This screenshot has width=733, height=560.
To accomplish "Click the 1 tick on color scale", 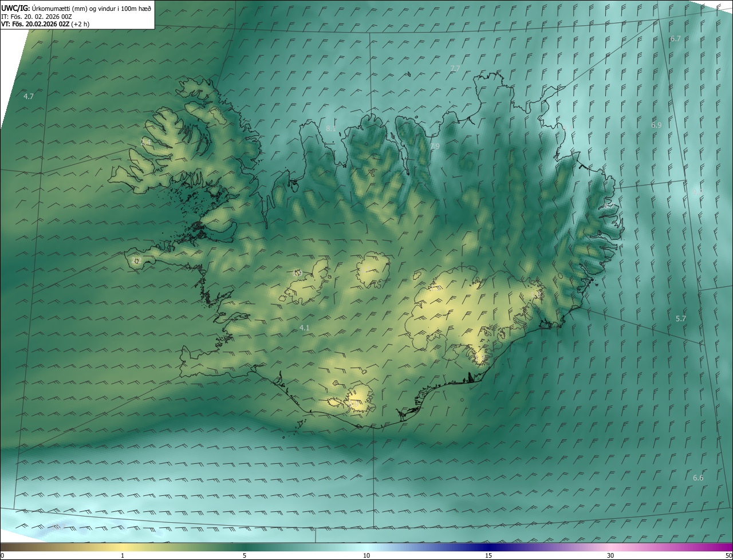I will point(123,555).
